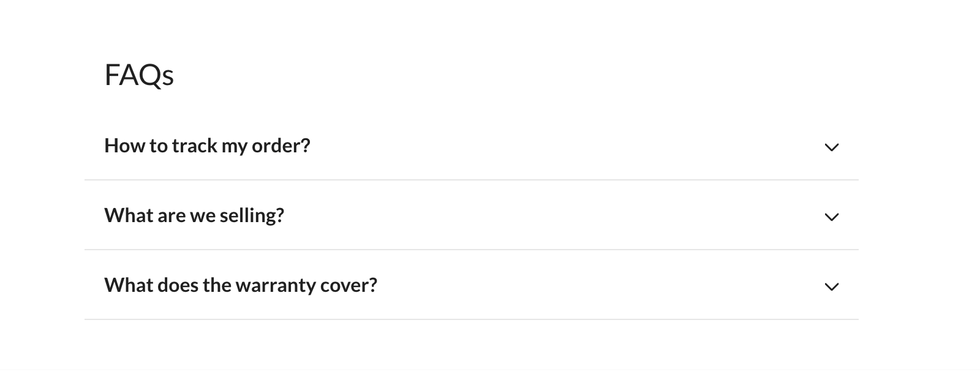The height and width of the screenshot is (372, 980).
Task: Expand the 'How to track my order?' question
Action: [x=472, y=146]
